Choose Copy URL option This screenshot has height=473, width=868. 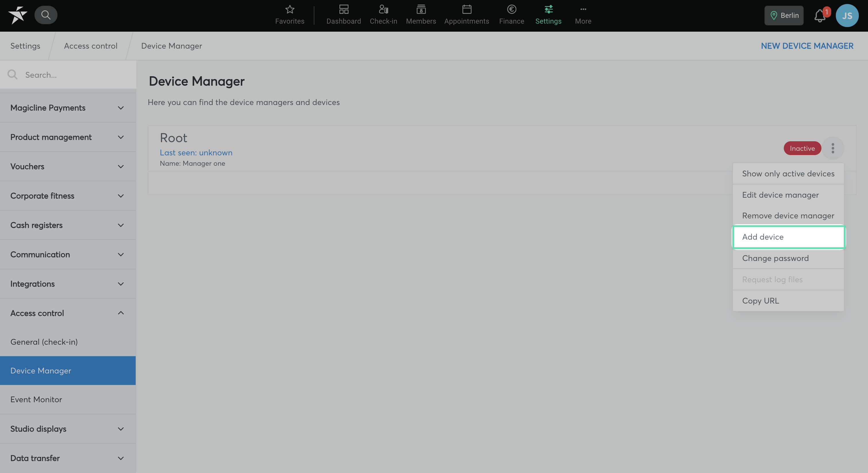point(788,301)
